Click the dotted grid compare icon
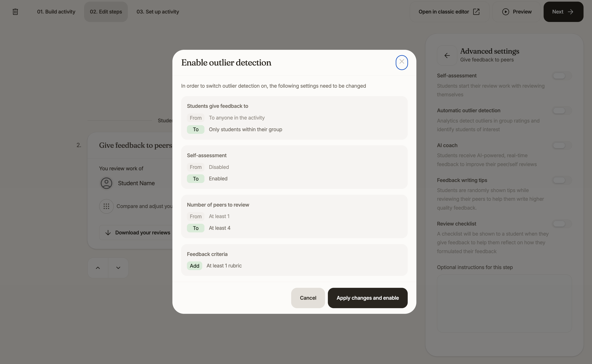Screen dimensions: 592x364 (x=106, y=206)
